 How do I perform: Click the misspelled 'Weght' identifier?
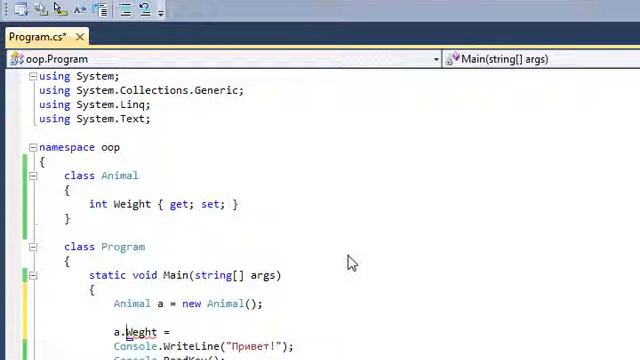(141, 332)
